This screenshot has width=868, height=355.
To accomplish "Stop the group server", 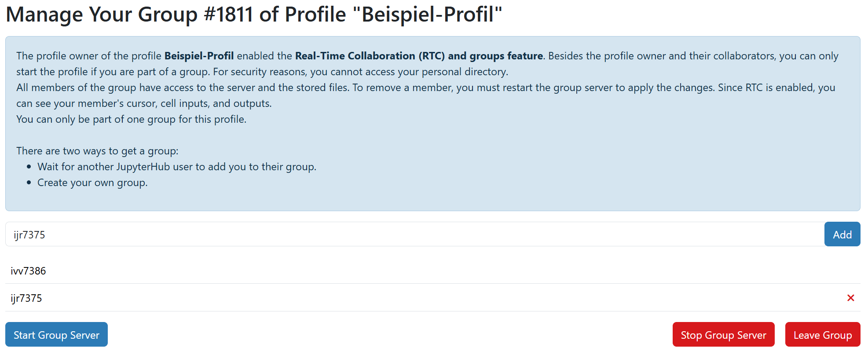I will click(x=723, y=335).
